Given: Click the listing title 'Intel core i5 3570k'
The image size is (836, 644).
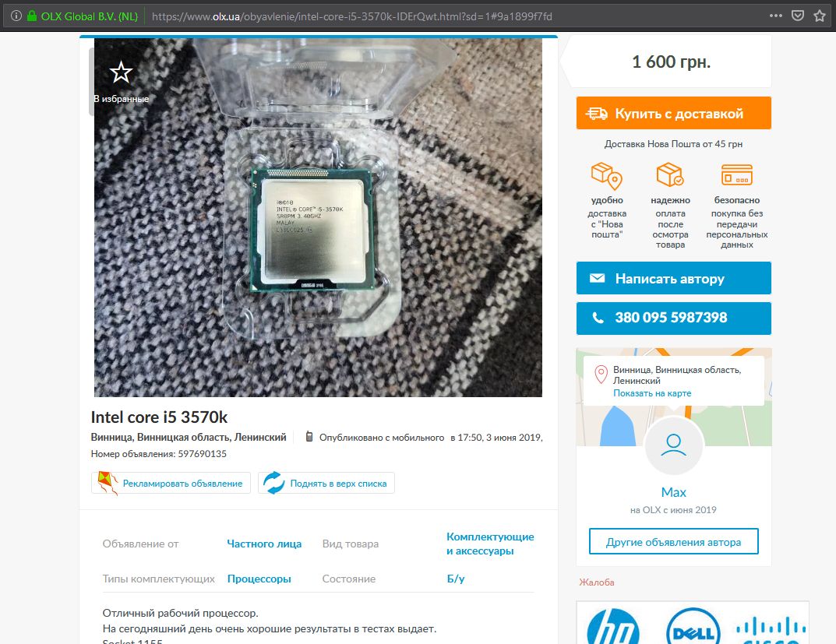Looking at the screenshot, I should point(159,417).
